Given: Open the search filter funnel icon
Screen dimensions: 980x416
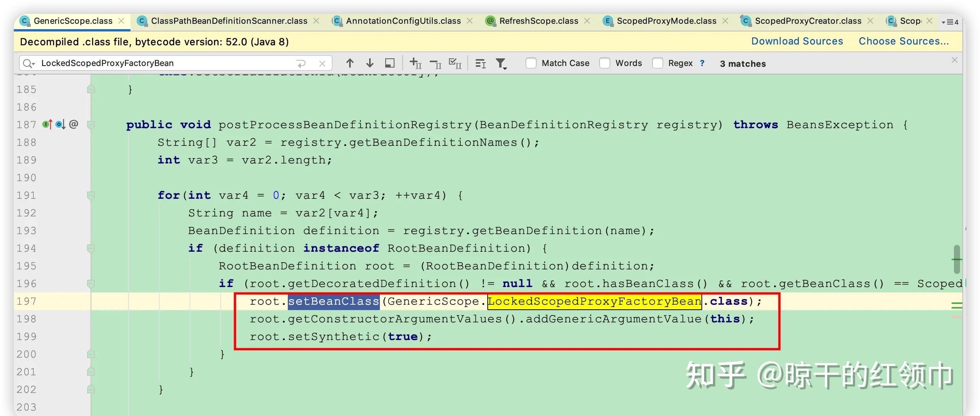Looking at the screenshot, I should pyautogui.click(x=501, y=63).
